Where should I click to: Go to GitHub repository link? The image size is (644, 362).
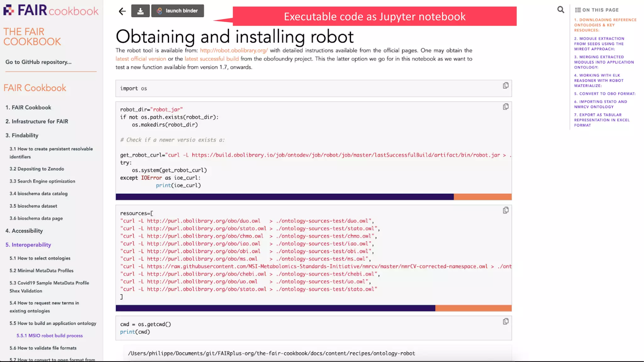click(x=38, y=62)
